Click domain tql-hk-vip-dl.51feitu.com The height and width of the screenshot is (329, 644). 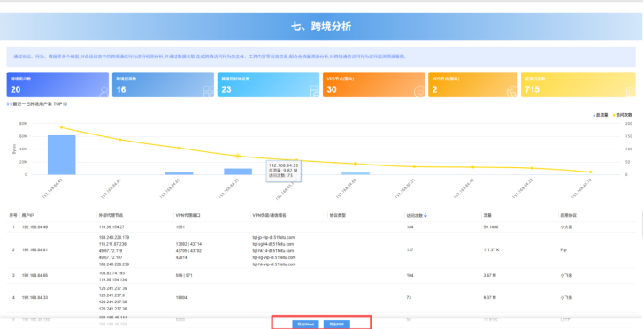pyautogui.click(x=274, y=264)
